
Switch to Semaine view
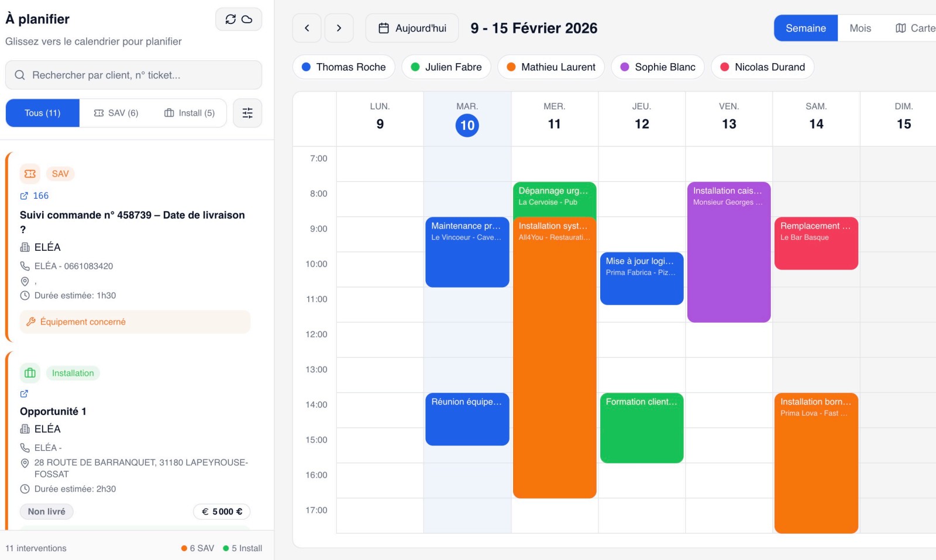click(x=806, y=28)
